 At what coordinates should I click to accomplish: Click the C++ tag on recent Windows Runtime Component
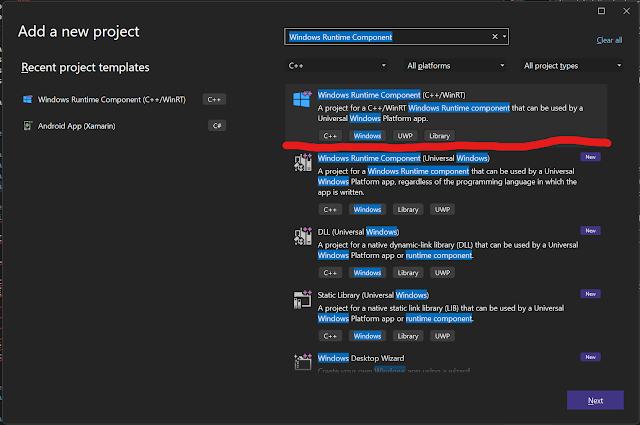point(214,100)
